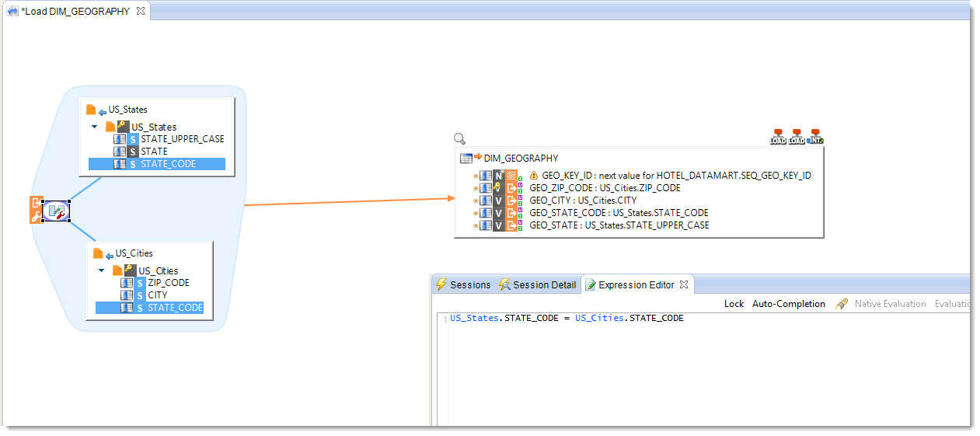Select ZIP_CODE column in US_Cities
The height and width of the screenshot is (436, 980).
pos(169,283)
